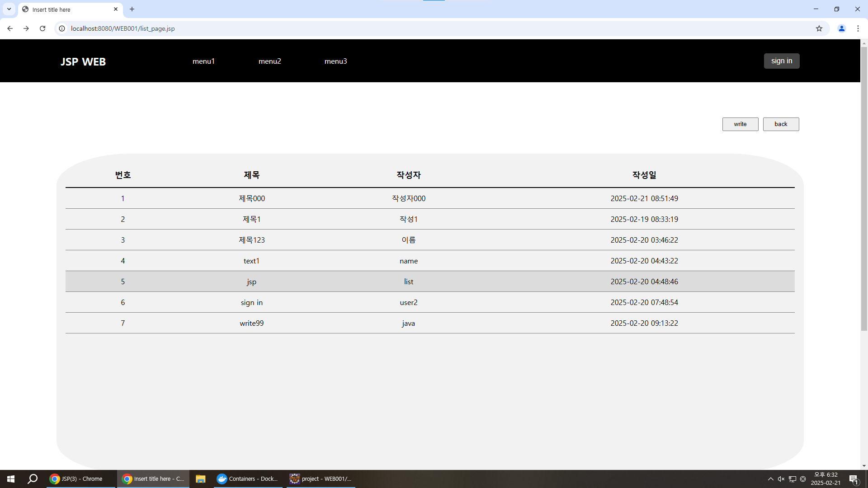Click the browser reload page icon
The width and height of the screenshot is (868, 488).
click(x=42, y=28)
